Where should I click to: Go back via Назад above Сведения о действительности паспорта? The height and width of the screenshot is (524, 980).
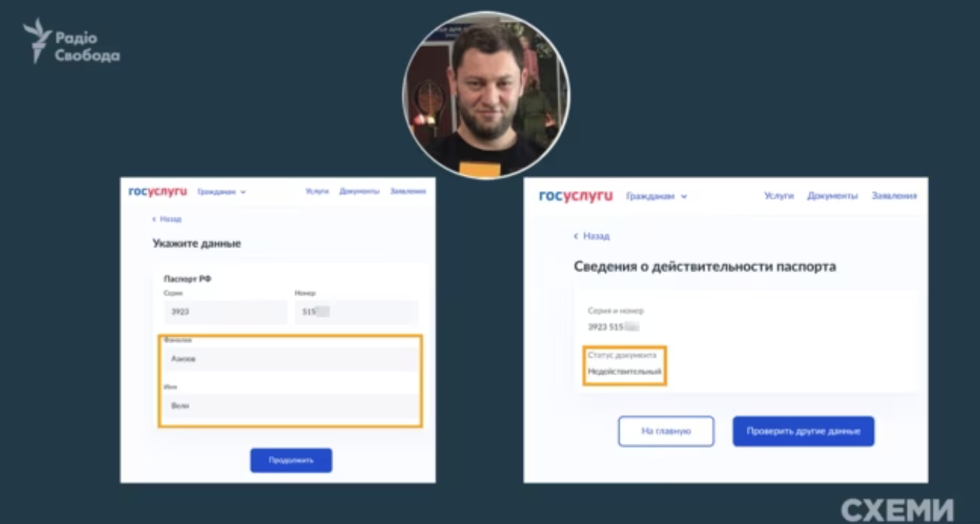[x=591, y=236]
